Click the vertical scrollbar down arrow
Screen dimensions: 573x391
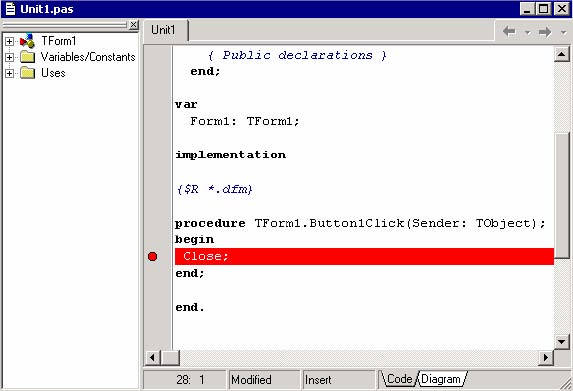coord(562,342)
